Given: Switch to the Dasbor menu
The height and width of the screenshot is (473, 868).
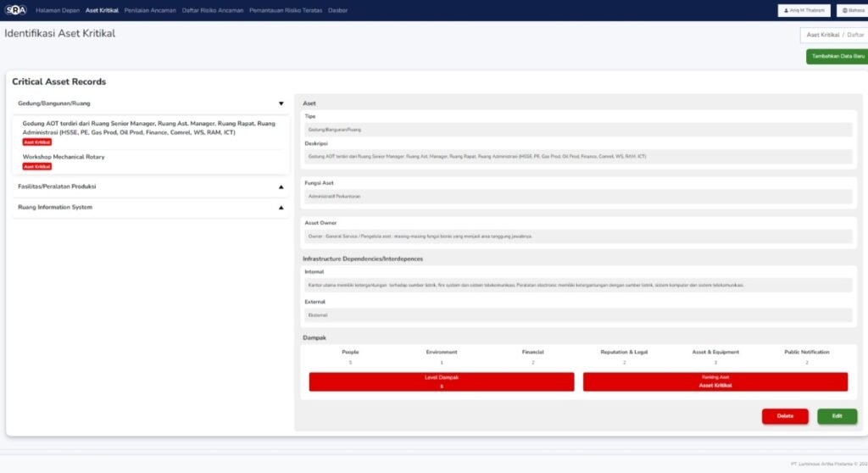Looking at the screenshot, I should 337,10.
